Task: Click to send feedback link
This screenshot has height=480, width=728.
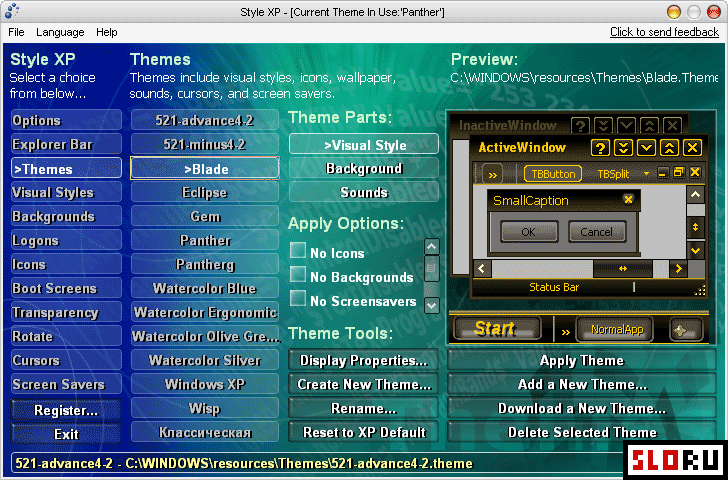Action: coord(664,32)
